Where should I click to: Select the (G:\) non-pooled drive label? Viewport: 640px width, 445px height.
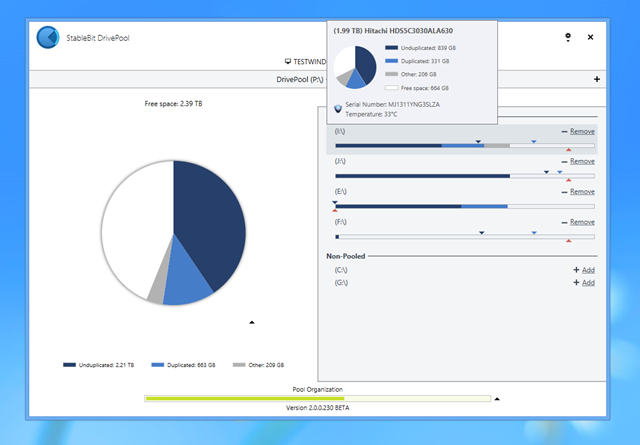[x=341, y=283]
